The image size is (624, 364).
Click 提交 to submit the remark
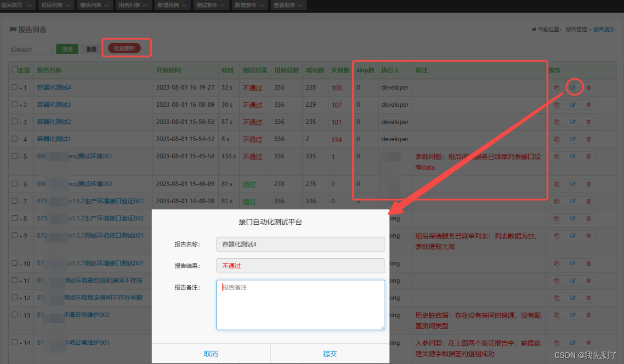pyautogui.click(x=330, y=353)
